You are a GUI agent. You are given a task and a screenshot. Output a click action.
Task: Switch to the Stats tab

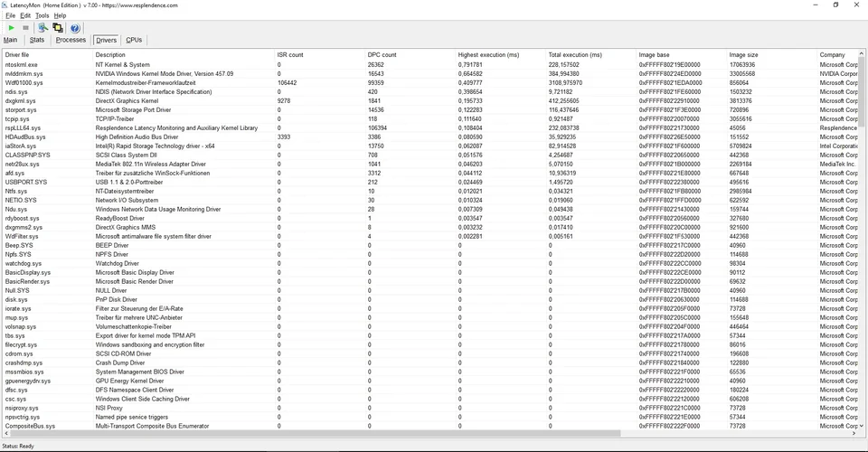click(37, 40)
